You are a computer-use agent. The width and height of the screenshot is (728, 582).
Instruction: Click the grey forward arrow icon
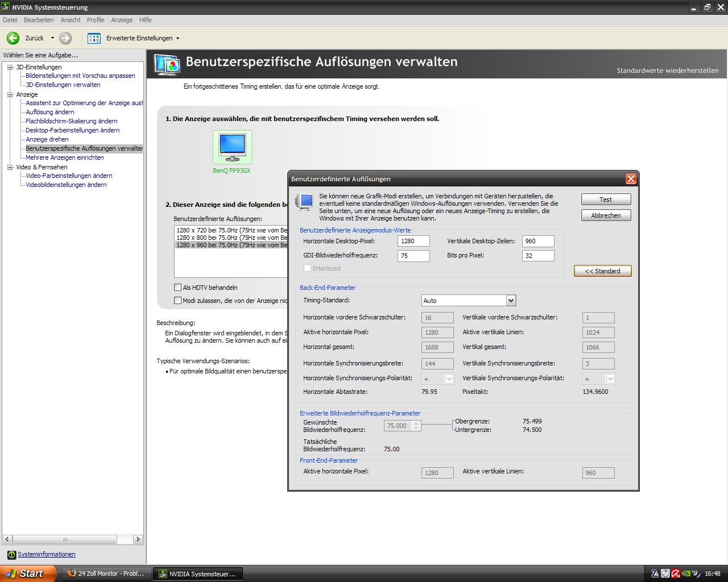[x=65, y=38]
